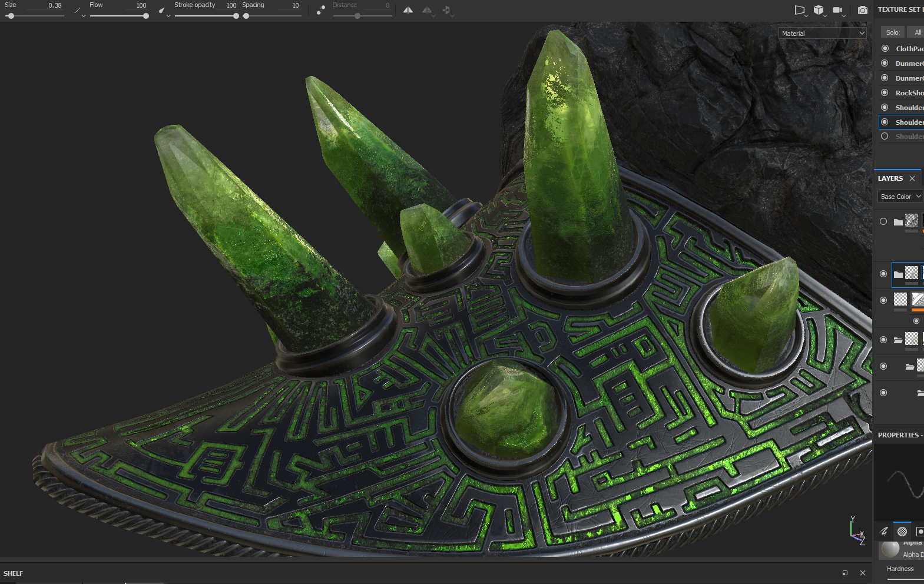Open the Material viewport mode dropdown
The image size is (924, 584).
[823, 34]
